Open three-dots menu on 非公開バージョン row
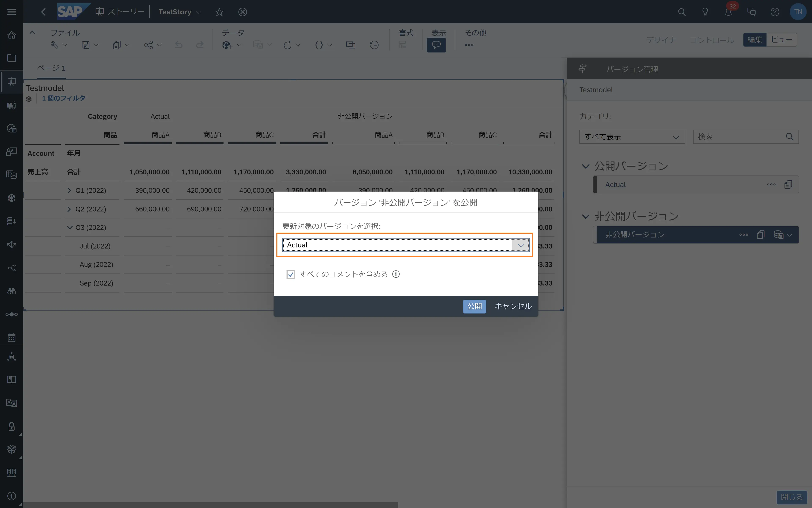The height and width of the screenshot is (508, 812). click(743, 235)
